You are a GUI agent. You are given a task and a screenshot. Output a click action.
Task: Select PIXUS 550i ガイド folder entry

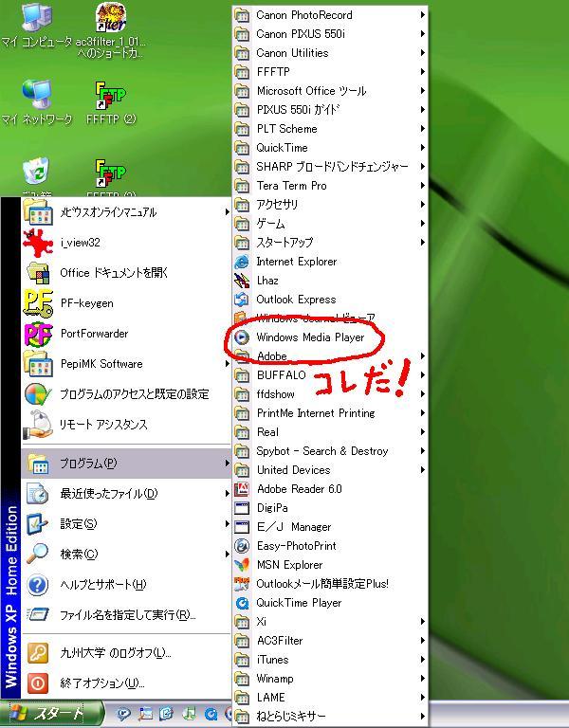pyautogui.click(x=330, y=110)
